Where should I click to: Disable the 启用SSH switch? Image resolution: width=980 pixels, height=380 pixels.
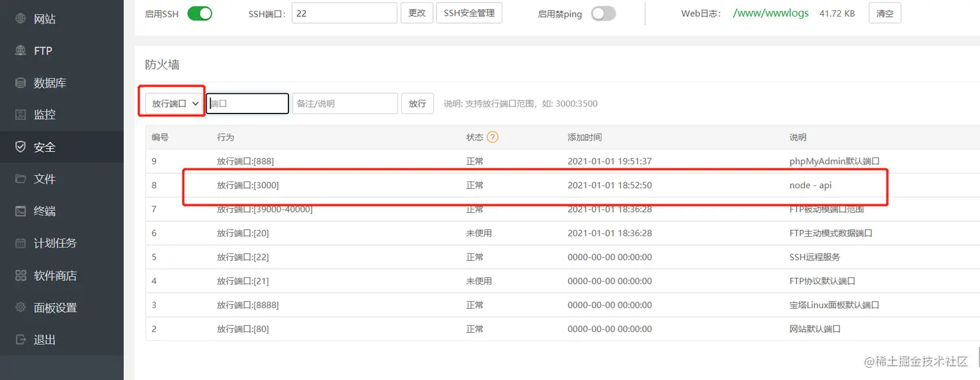[200, 13]
